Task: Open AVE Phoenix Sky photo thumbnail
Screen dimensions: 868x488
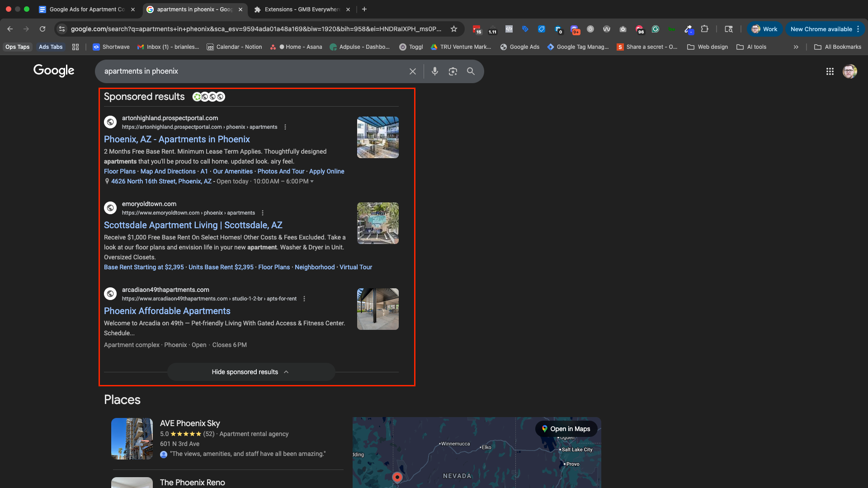Action: (132, 438)
